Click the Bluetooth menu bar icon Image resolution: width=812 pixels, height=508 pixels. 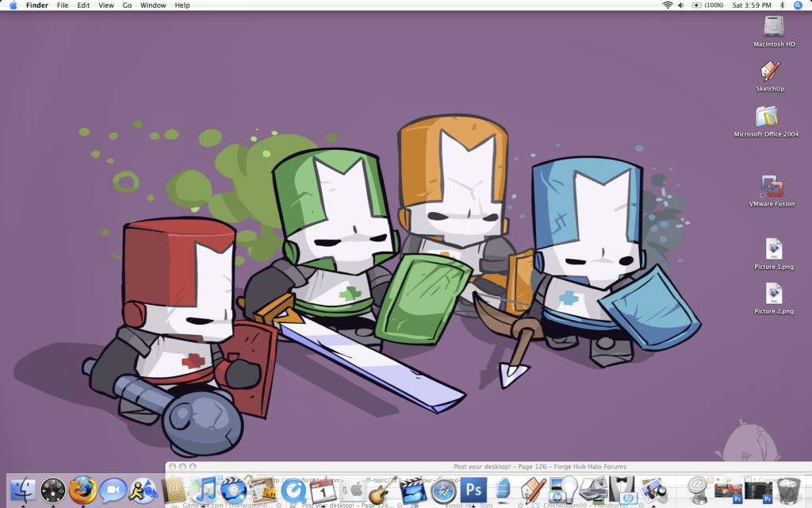click(782, 6)
